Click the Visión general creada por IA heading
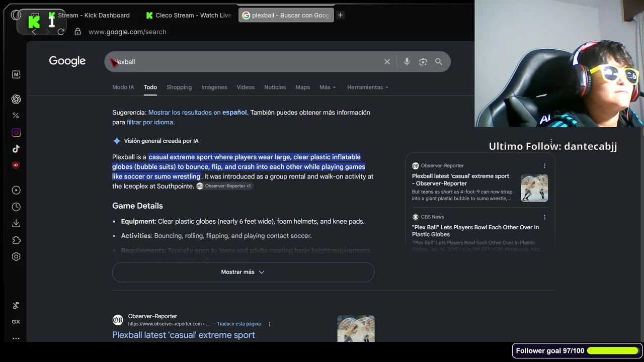Image resolution: width=644 pixels, height=362 pixels. (x=162, y=141)
